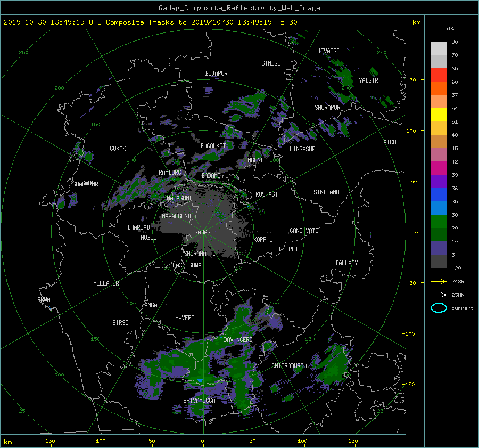This screenshot has height=448, width=479.
Task: Click the HANGAL city label
Action: 150,305
